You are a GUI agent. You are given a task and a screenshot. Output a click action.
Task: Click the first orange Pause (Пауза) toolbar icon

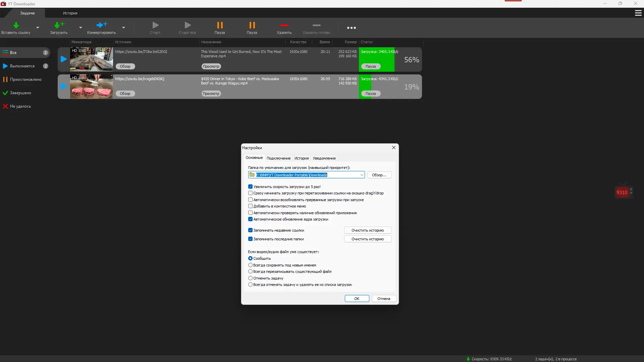pos(220,25)
